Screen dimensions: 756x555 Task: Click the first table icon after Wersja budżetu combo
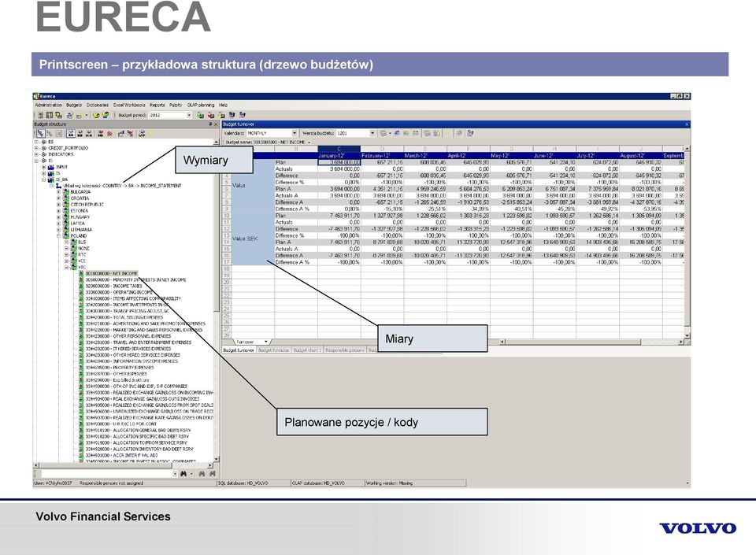(384, 133)
